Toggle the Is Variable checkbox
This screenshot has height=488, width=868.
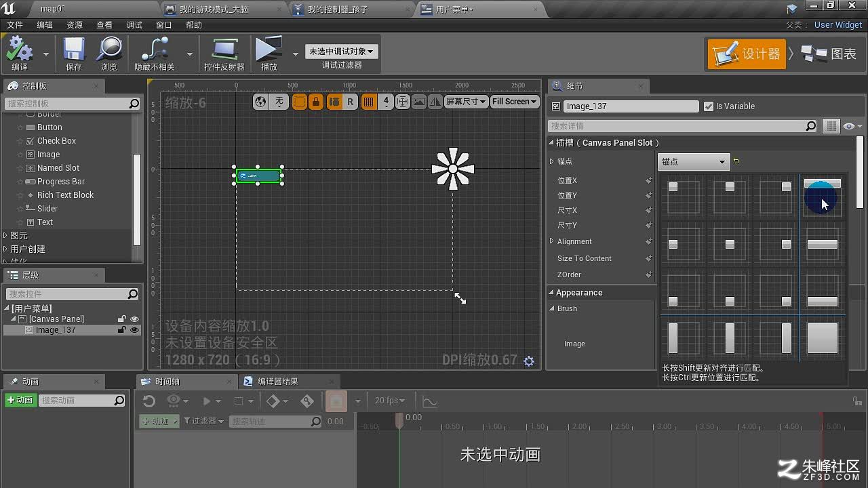pyautogui.click(x=709, y=106)
